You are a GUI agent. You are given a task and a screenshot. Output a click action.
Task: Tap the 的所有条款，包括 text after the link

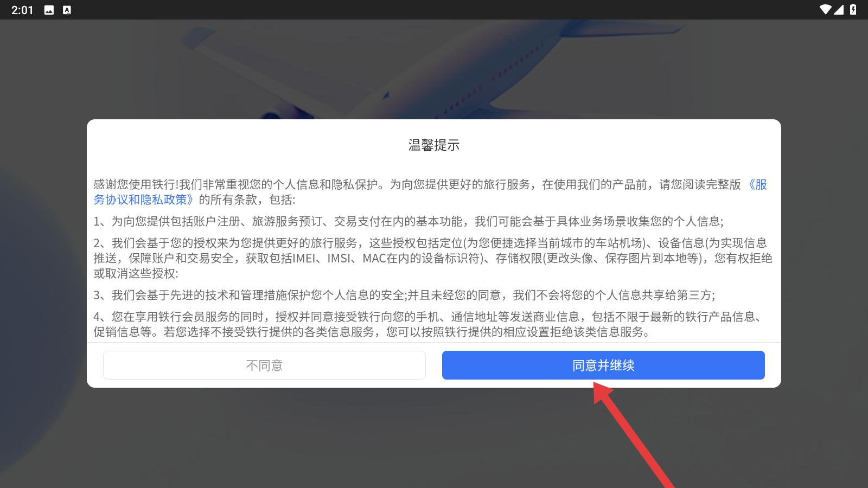click(247, 200)
